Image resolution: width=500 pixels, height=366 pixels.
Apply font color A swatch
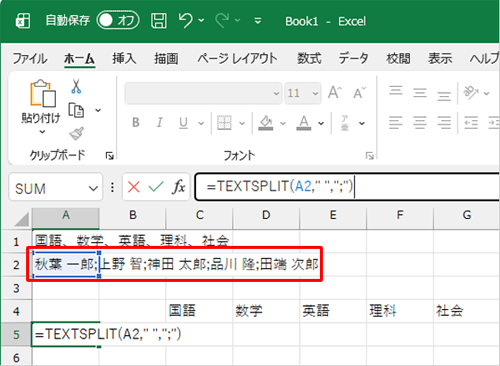[x=304, y=123]
